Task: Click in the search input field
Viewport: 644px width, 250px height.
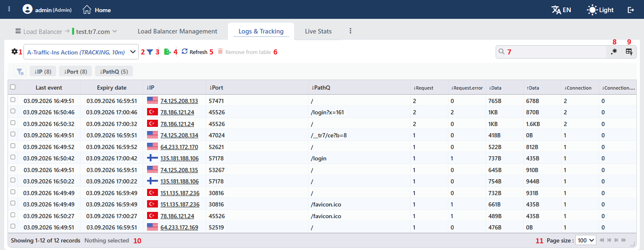Action: (x=551, y=52)
